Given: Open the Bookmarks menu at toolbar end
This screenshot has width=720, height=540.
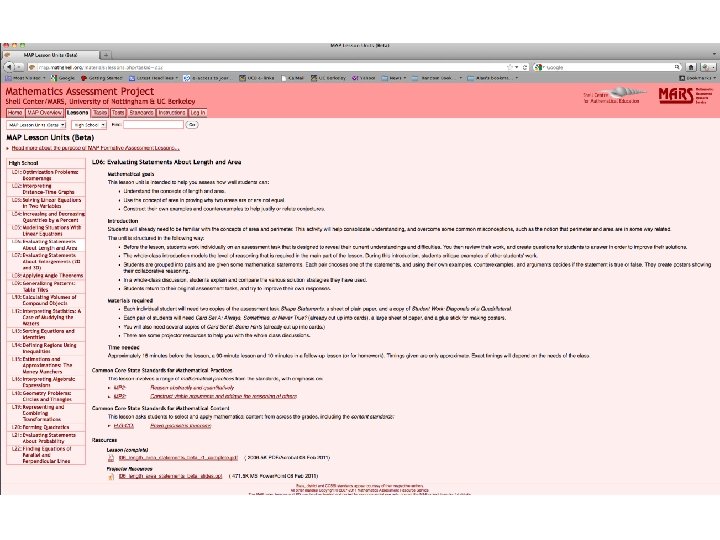Looking at the screenshot, I should click(698, 78).
